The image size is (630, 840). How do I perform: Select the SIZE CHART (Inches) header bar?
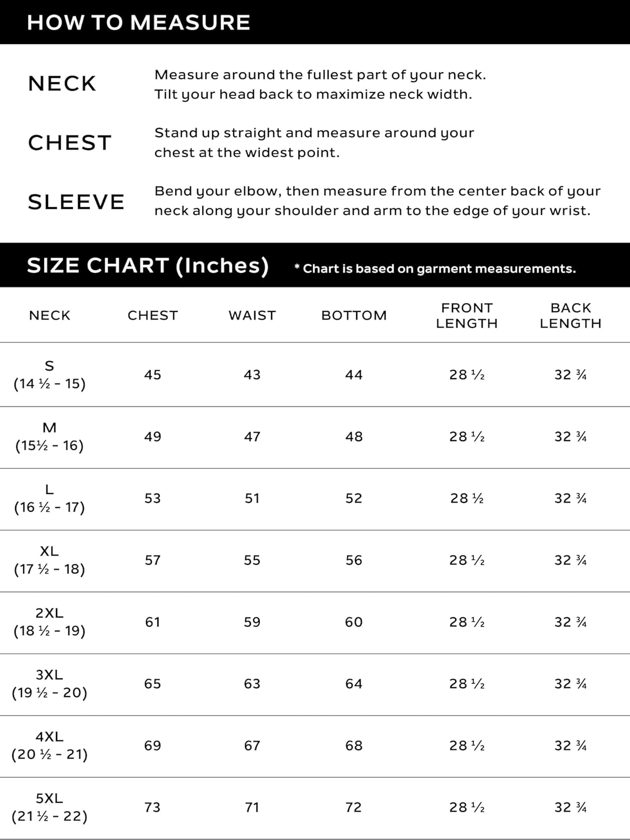(x=315, y=265)
